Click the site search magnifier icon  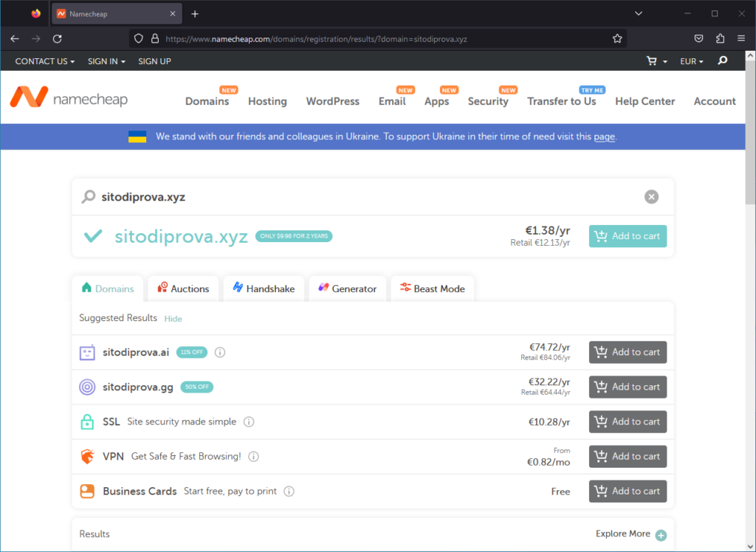pos(722,61)
